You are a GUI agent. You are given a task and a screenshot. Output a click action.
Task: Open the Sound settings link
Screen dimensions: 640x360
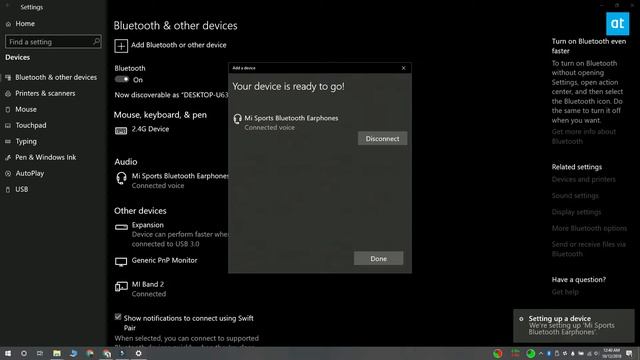pyautogui.click(x=575, y=196)
